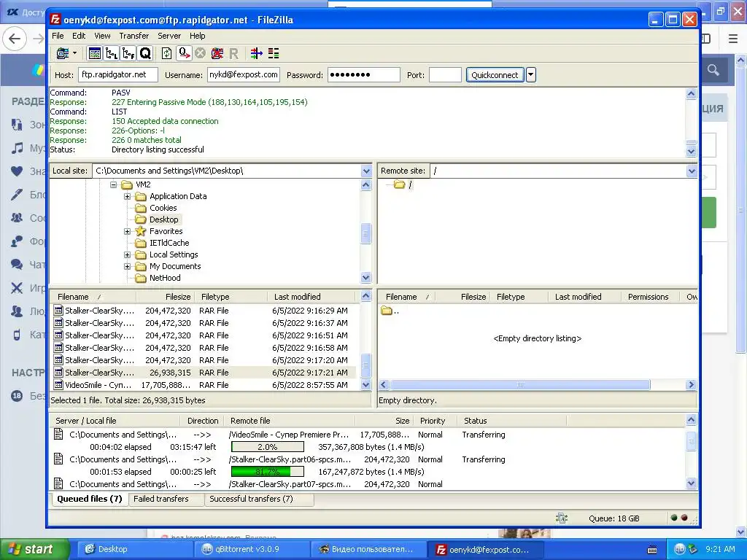Click the queue status icon beside Queue: 18 GiB
The width and height of the screenshot is (747, 560).
(562, 518)
